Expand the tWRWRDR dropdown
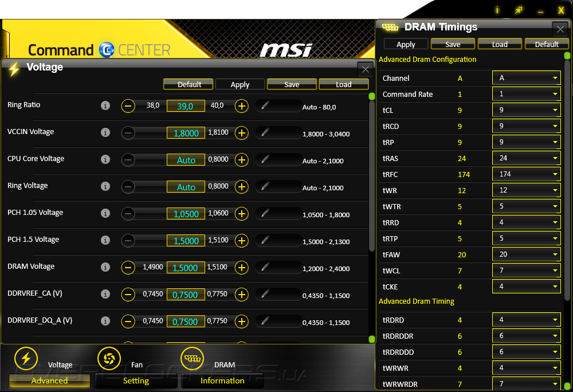Image resolution: width=573 pixels, height=392 pixels. click(x=527, y=384)
